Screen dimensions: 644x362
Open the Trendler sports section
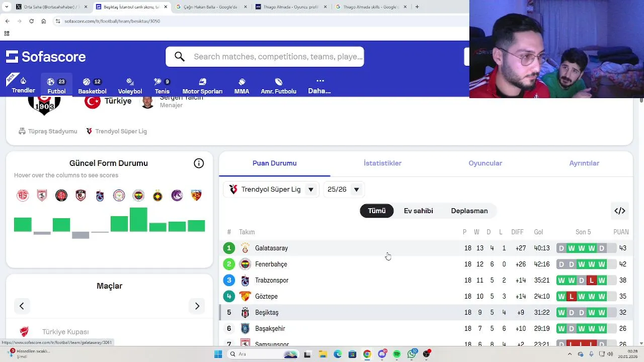[x=23, y=85]
